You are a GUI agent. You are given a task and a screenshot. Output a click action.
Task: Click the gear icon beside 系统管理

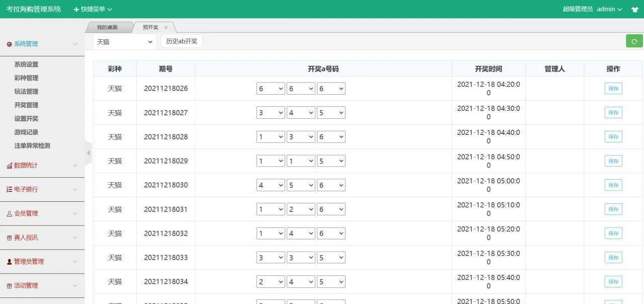pyautogui.click(x=9, y=44)
